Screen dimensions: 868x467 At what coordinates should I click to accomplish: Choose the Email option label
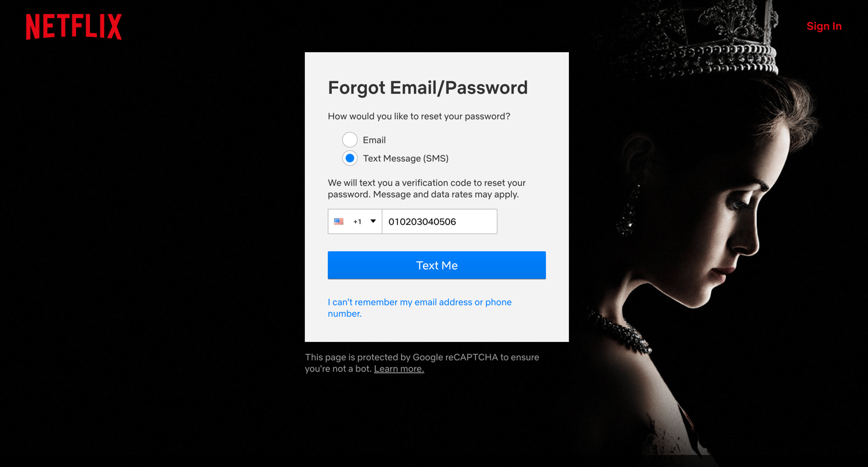pos(374,140)
